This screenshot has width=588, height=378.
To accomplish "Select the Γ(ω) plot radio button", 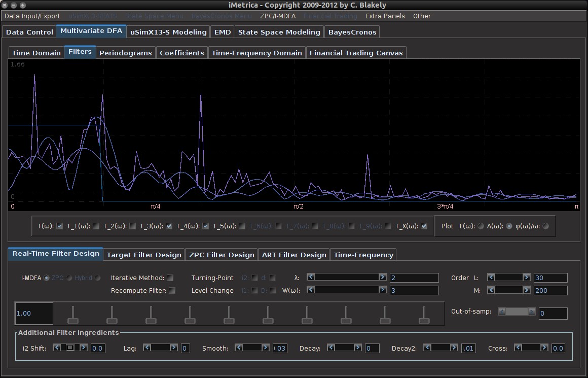I will click(x=481, y=226).
